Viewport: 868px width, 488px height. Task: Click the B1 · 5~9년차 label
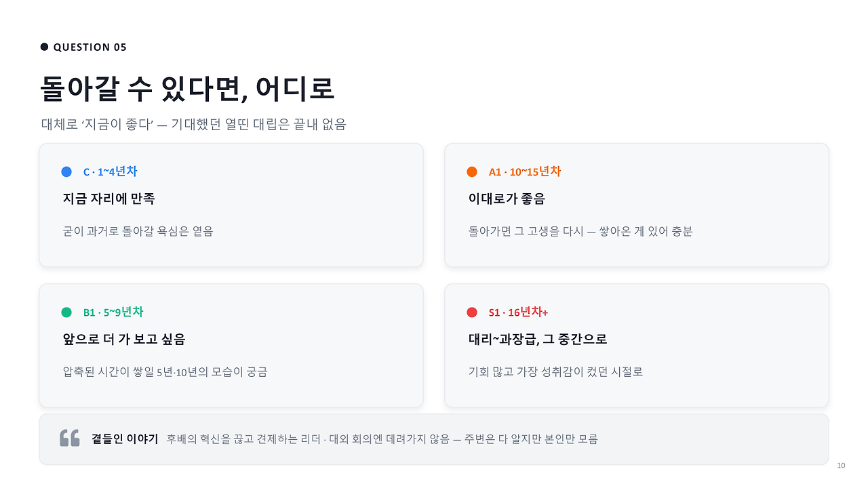[113, 312]
